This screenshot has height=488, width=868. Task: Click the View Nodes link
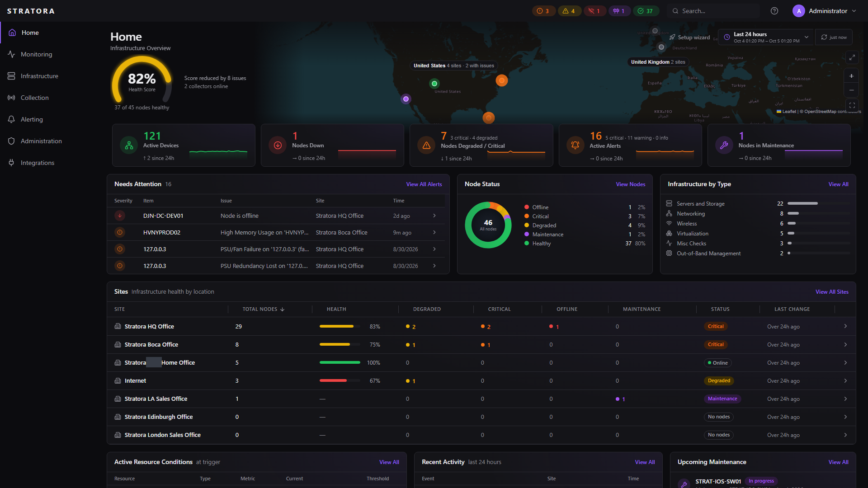coord(631,184)
